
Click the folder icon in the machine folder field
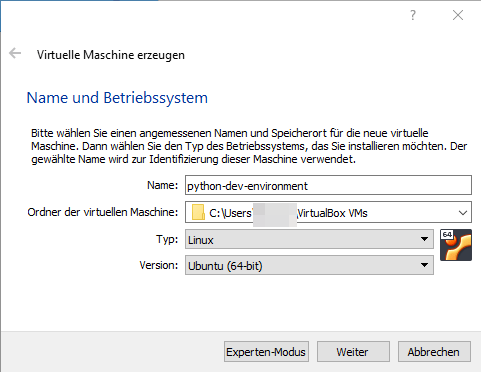point(198,213)
